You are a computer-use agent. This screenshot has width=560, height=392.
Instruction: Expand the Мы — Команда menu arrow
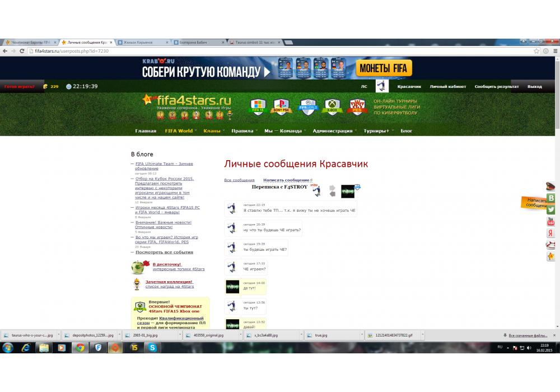coord(305,130)
